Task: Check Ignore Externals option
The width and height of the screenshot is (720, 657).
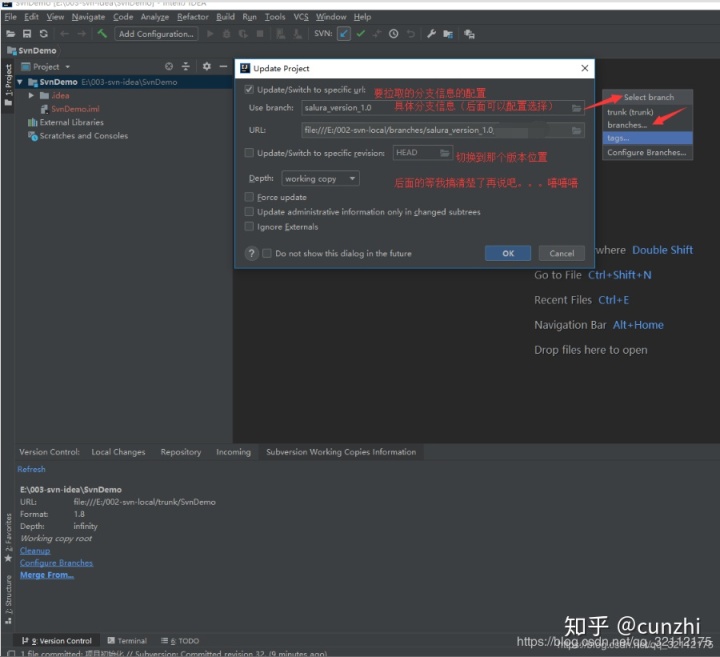Action: (x=249, y=226)
